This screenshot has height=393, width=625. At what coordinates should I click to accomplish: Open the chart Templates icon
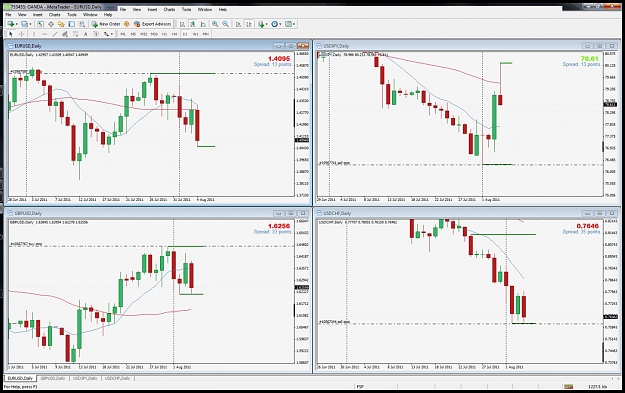(288, 24)
